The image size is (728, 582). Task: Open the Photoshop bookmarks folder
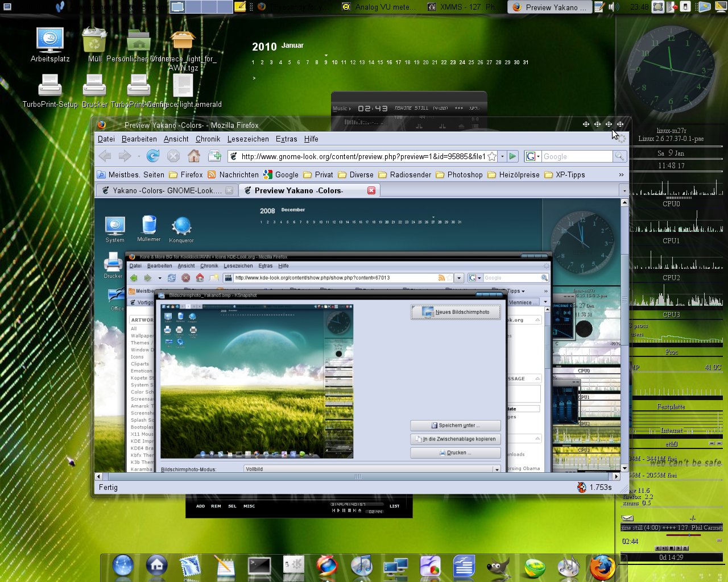(x=459, y=174)
